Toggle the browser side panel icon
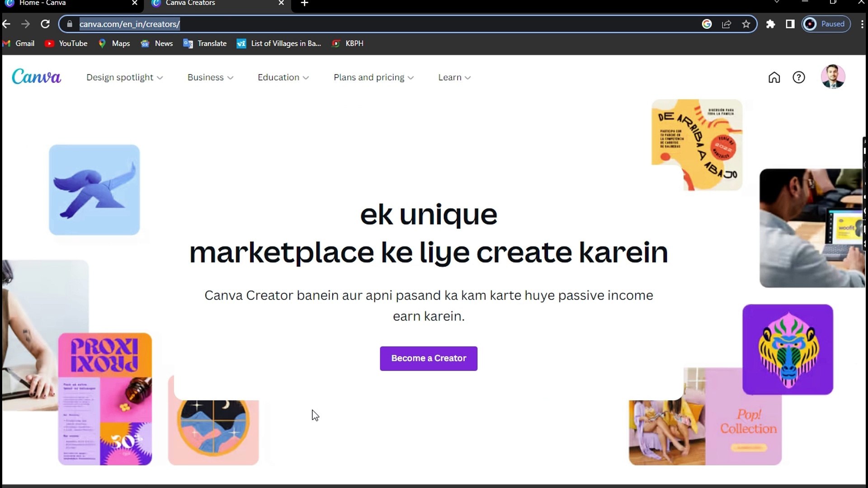868x488 pixels. [790, 24]
